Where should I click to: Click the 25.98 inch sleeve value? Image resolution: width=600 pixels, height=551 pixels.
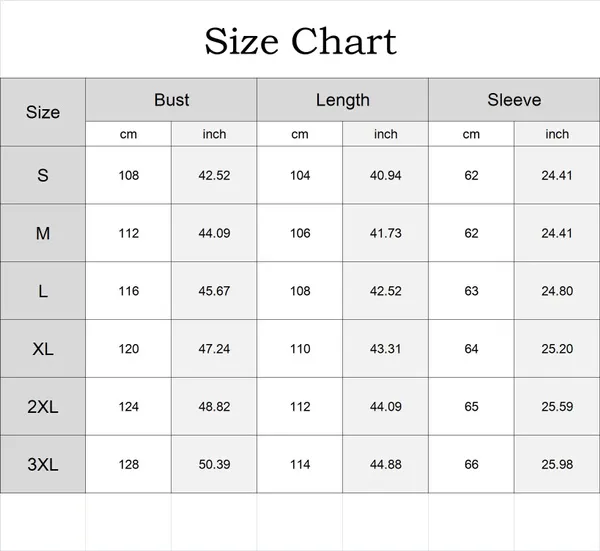(x=557, y=465)
